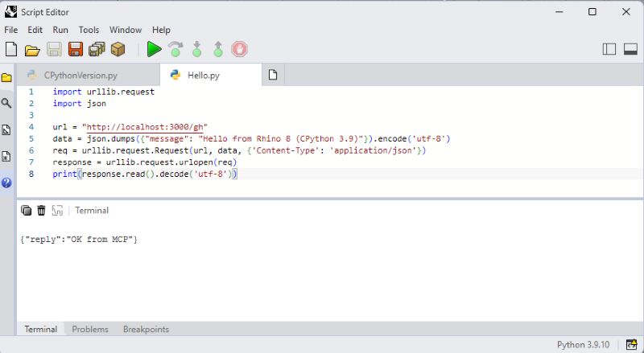Click line number 8 in the gutter
The image size is (644, 353).
(31, 174)
